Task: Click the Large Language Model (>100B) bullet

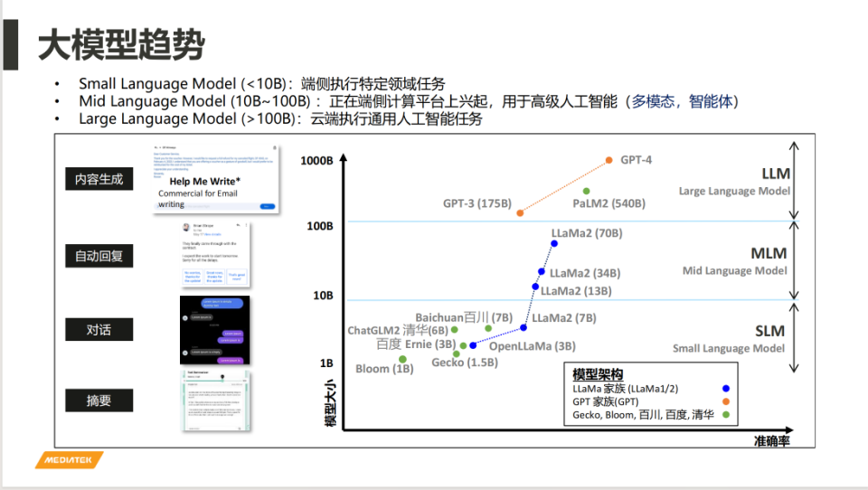Action: 280,119
